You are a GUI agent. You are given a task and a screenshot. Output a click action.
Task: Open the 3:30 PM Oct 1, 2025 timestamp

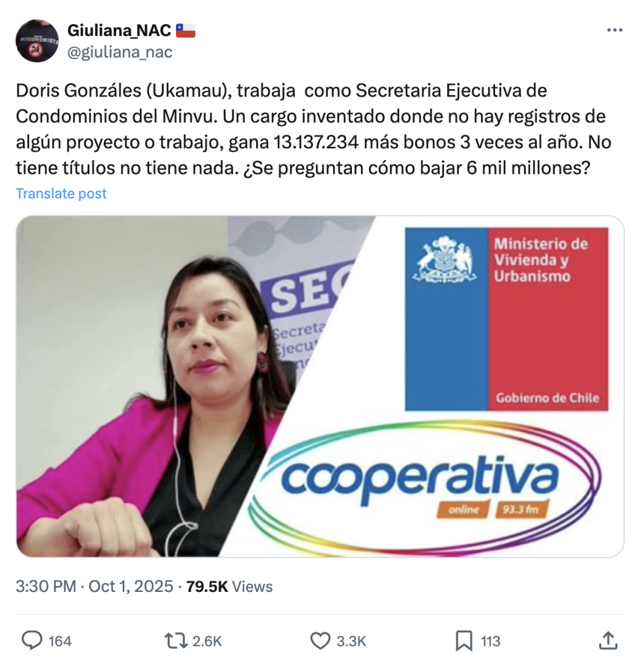point(95,586)
